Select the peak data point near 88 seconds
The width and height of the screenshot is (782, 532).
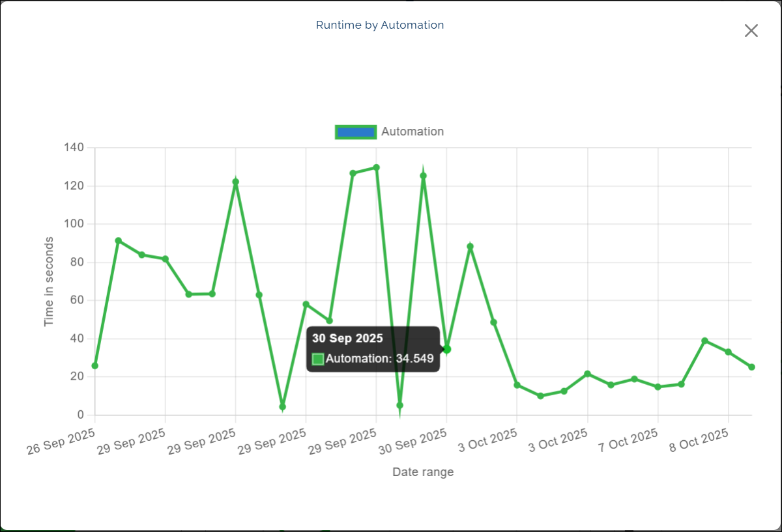coord(470,247)
